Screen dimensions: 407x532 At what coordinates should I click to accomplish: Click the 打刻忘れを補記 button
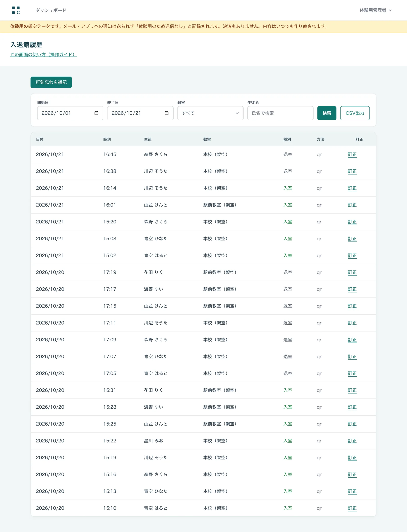pyautogui.click(x=51, y=82)
